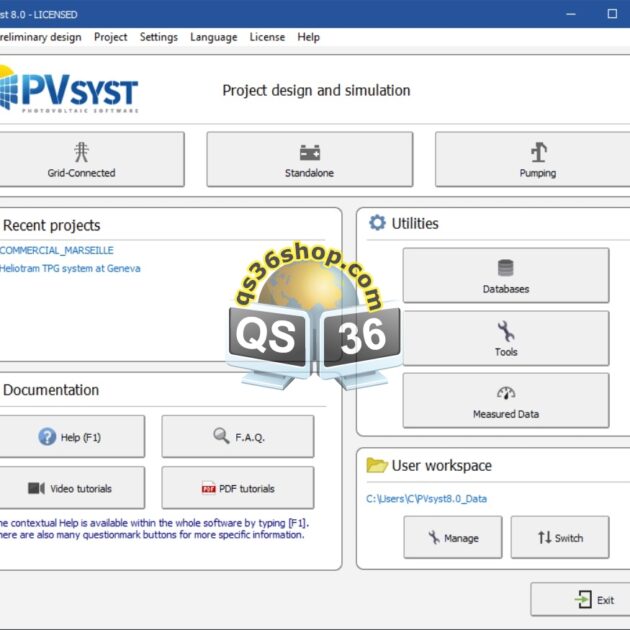The image size is (630, 630).
Task: Open the Databases utility
Action: 506,275
